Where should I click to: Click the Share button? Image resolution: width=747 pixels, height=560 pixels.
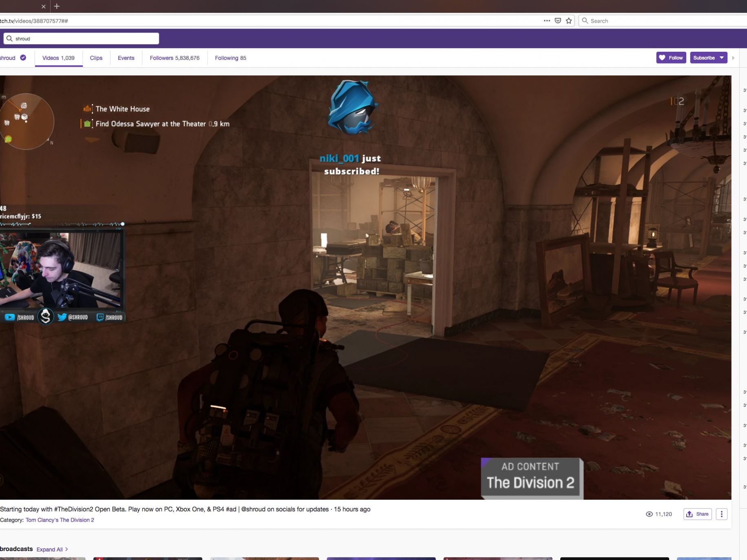698,514
